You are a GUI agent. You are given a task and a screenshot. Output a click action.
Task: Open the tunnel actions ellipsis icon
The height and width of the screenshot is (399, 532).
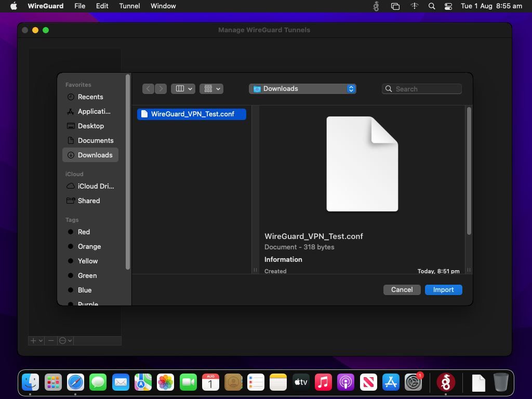pyautogui.click(x=63, y=340)
